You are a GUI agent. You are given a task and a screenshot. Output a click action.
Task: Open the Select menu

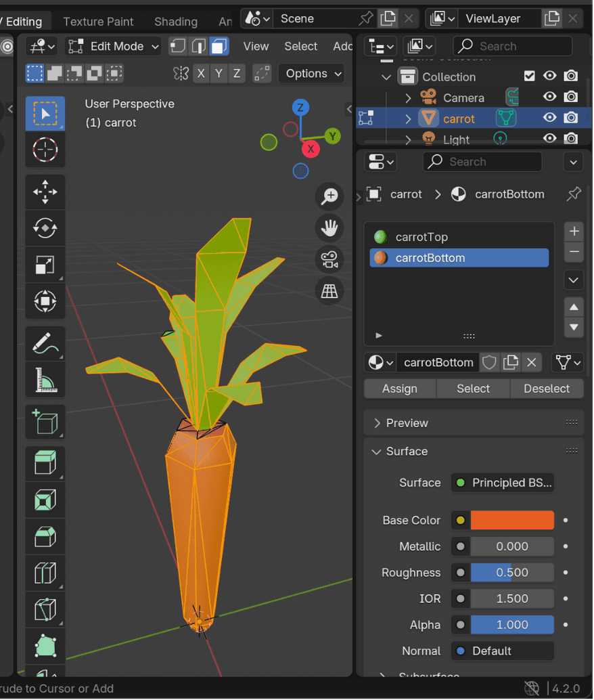[301, 47]
